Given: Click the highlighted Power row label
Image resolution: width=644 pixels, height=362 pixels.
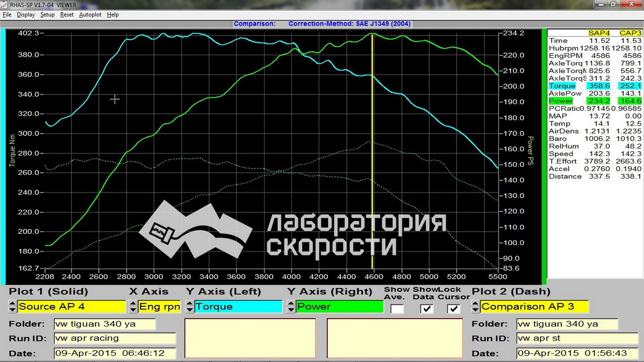Looking at the screenshot, I should pyautogui.click(x=560, y=101).
